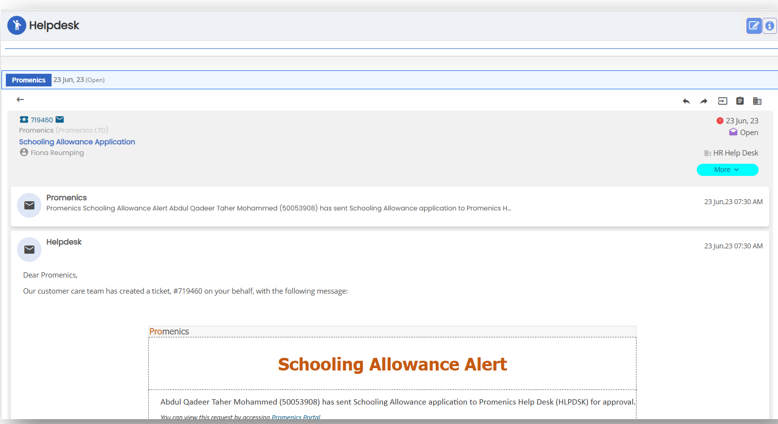Screen dimensions: 778x424
Task: Select the Promenics ticket tab
Action: pyautogui.click(x=28, y=80)
